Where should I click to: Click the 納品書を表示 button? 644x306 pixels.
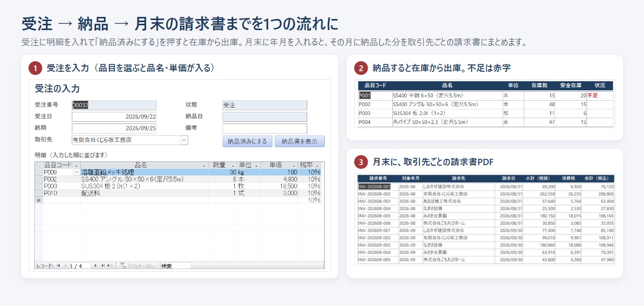coord(299,141)
